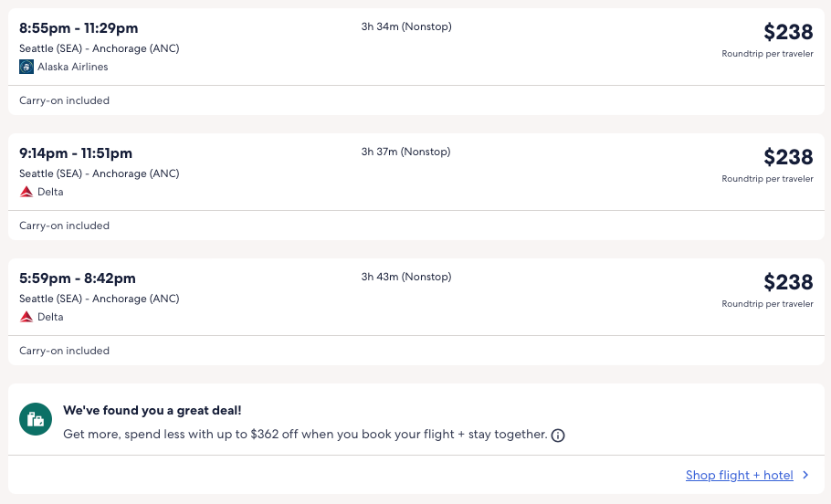Screen dimensions: 831x504
Task: Click the $238 price on the Alaska flight
Action: pos(788,32)
